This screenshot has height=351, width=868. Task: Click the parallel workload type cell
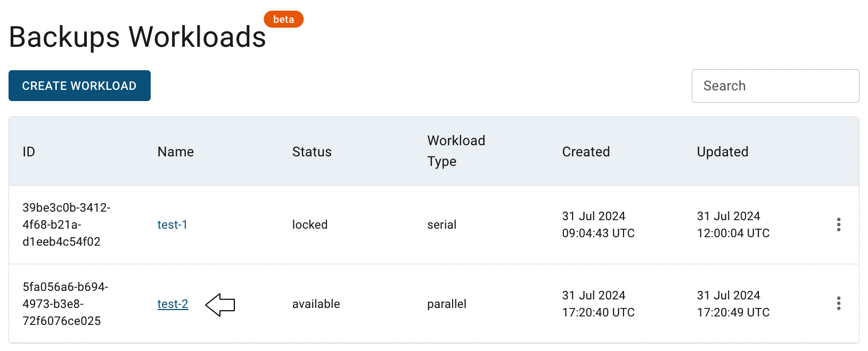tap(447, 304)
